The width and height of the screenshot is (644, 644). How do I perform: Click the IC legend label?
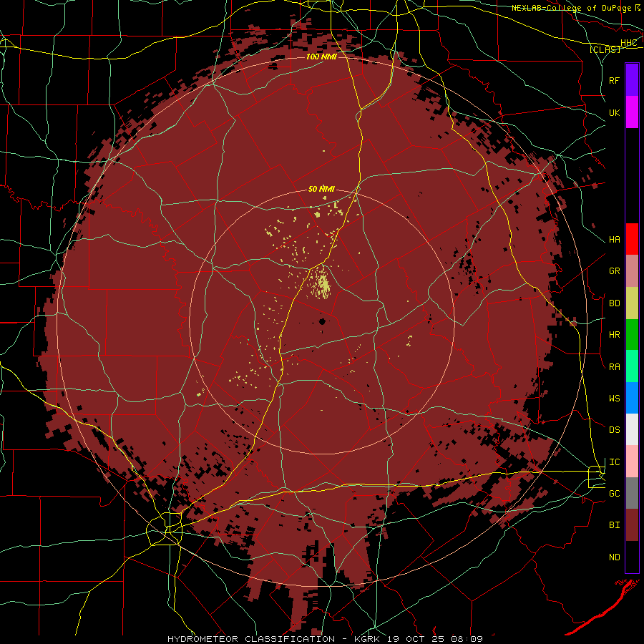coord(614,462)
